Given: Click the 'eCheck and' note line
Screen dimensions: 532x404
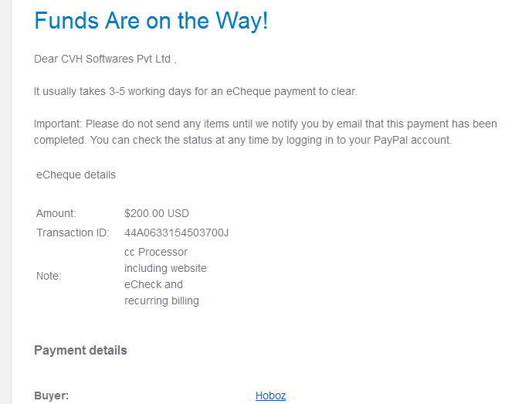Looking at the screenshot, I should point(154,284).
